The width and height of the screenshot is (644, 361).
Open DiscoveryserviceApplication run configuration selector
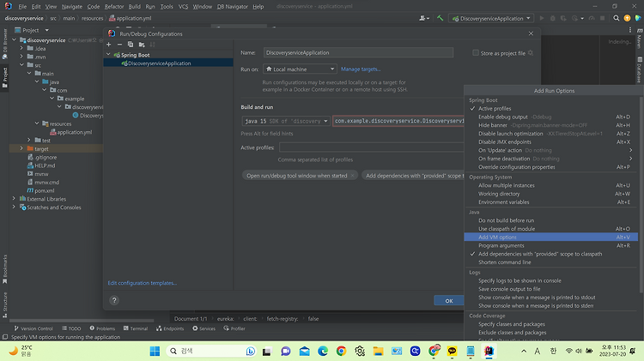click(492, 18)
